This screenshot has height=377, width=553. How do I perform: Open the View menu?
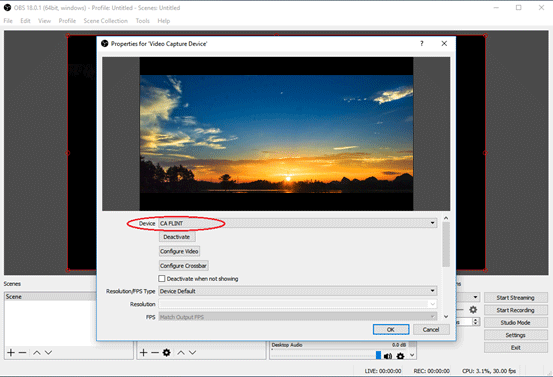[x=44, y=21]
